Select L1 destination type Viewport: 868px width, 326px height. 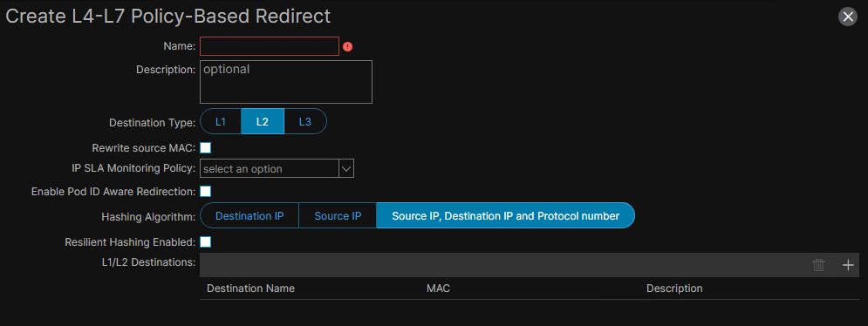click(x=221, y=121)
